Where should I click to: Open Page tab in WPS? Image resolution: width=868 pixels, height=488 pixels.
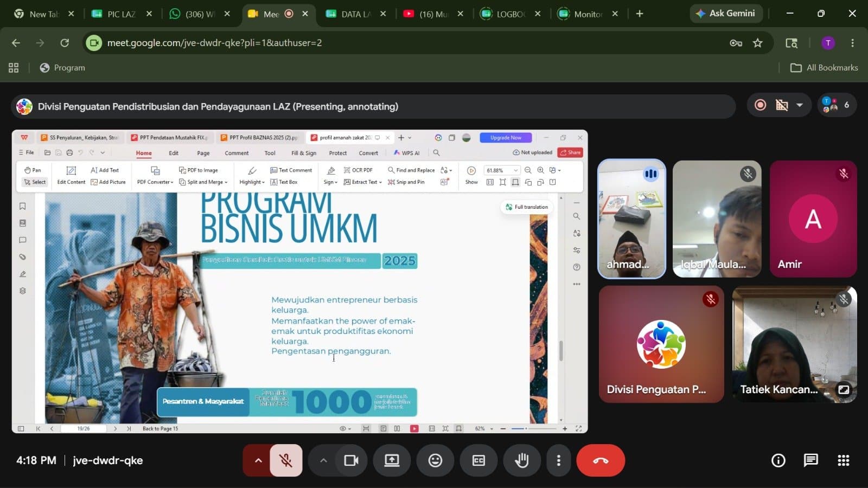[x=203, y=153]
